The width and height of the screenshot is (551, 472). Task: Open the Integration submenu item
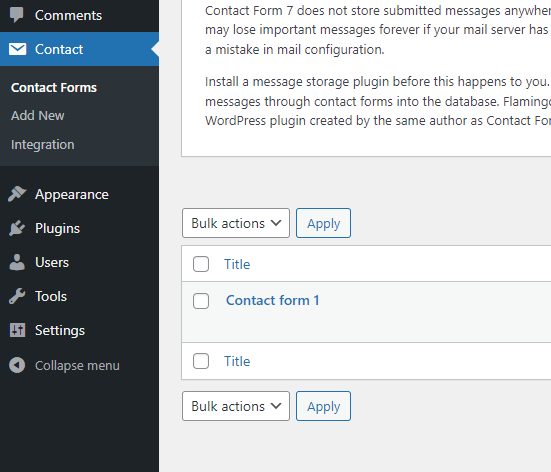43,145
